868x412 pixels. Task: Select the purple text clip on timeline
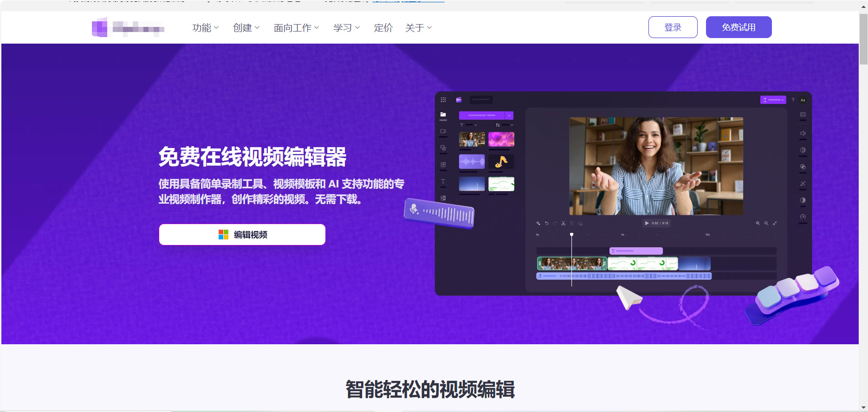click(636, 251)
